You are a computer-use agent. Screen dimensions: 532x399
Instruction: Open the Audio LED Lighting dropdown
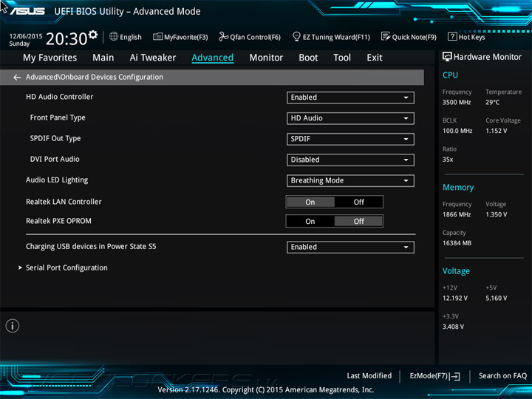click(350, 180)
